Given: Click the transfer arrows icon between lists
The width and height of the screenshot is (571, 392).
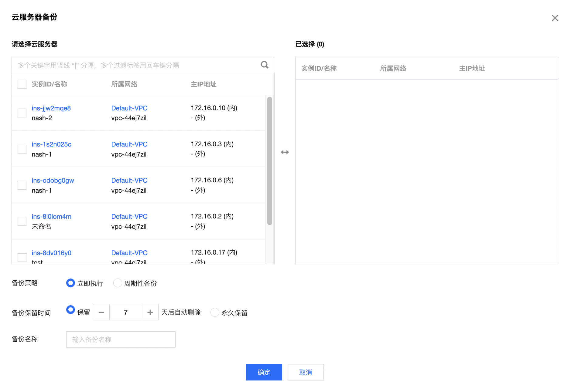Looking at the screenshot, I should 285,152.
